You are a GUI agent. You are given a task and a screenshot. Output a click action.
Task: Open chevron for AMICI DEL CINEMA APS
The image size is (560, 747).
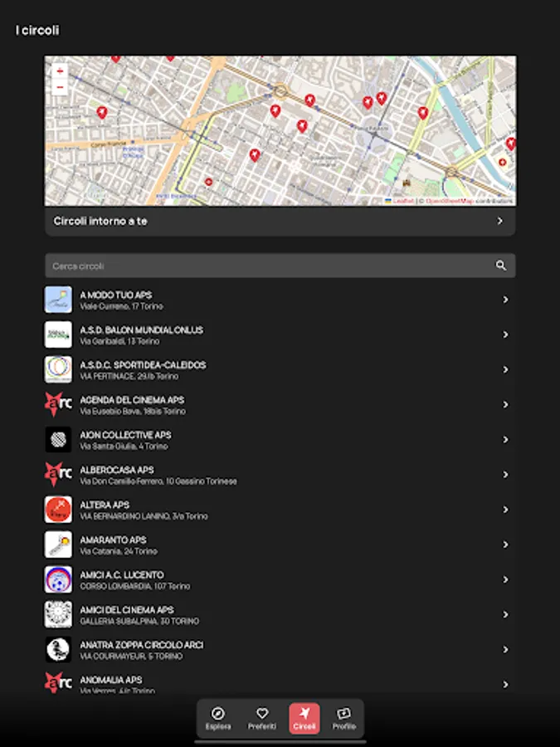[505, 614]
